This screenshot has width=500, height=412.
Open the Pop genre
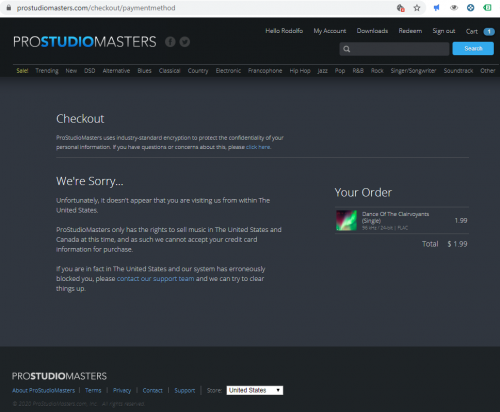pyautogui.click(x=340, y=71)
